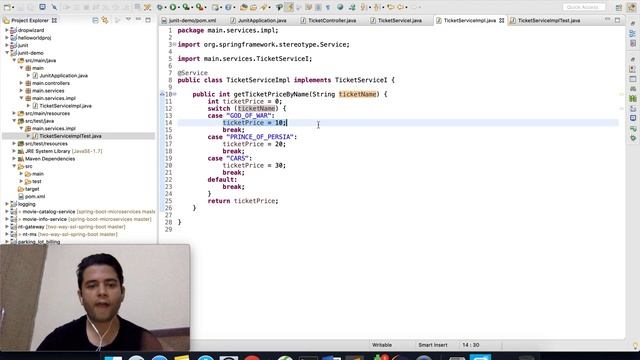Open Project Explorer View Menu

(x=128, y=20)
